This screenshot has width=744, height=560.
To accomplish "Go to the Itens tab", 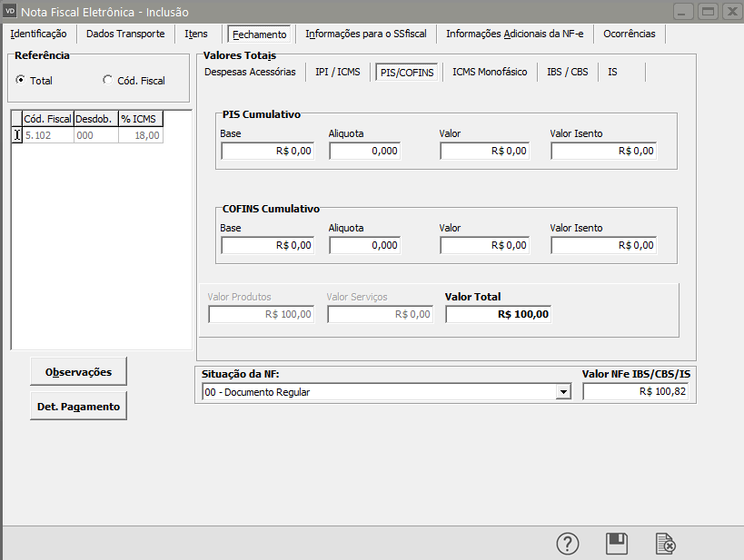I will click(x=196, y=34).
